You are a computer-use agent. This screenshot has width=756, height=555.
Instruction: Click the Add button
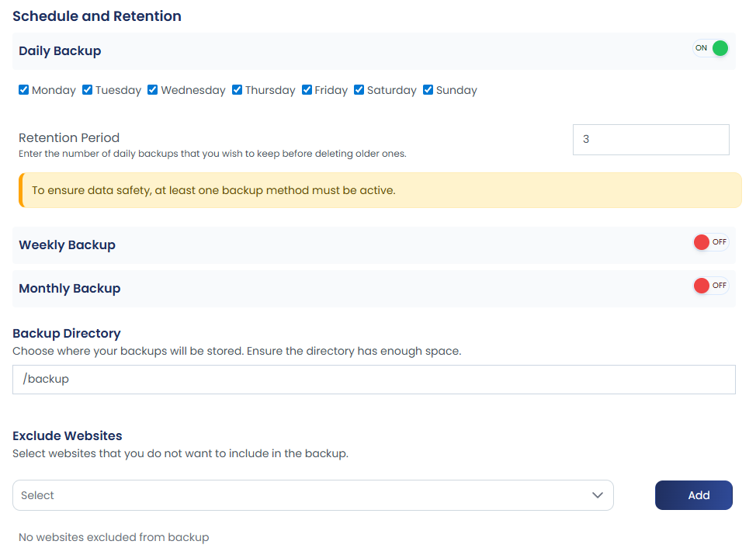pyautogui.click(x=693, y=495)
